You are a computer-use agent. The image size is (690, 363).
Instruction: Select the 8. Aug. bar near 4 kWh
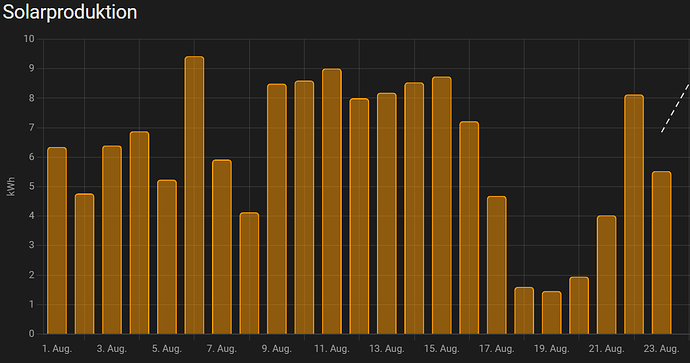tap(249, 273)
